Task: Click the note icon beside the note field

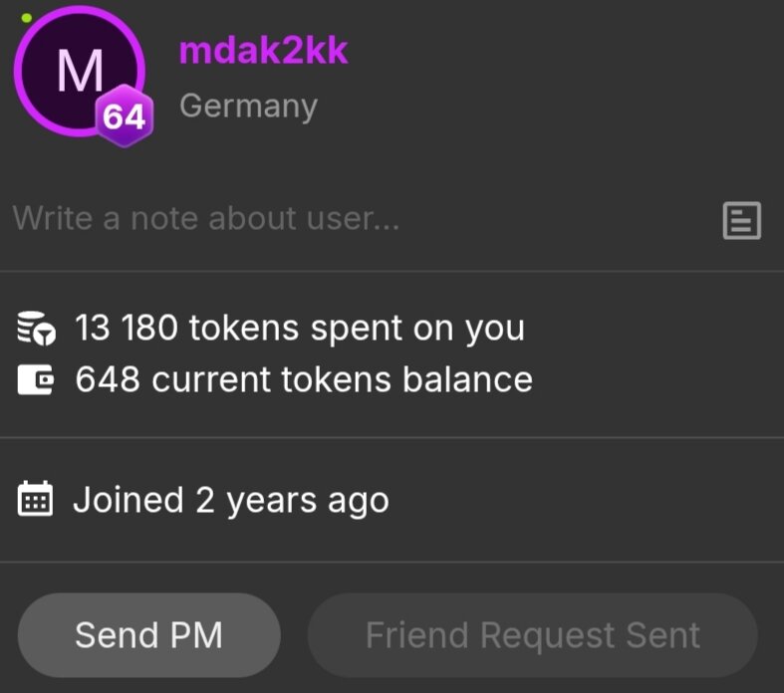Action: [x=741, y=220]
